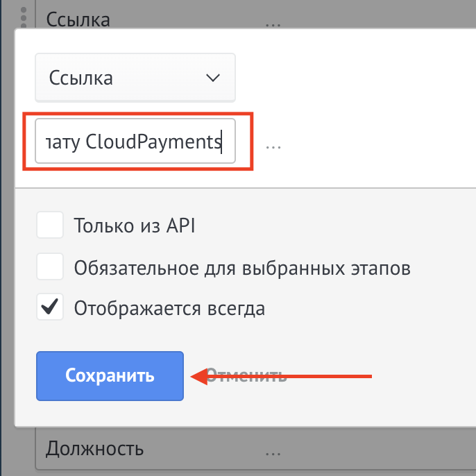Click the ellipsis next to the CloudPayments field
The width and height of the screenshot is (476, 476).
[273, 145]
